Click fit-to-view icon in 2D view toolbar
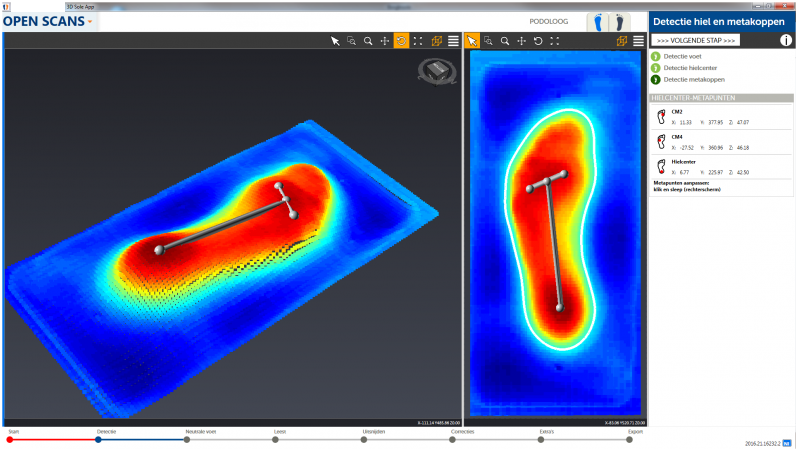The width and height of the screenshot is (796, 452). point(556,41)
